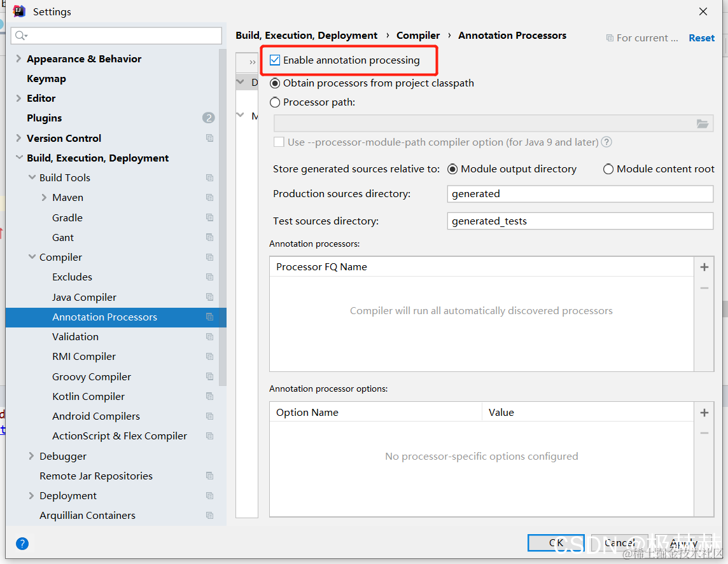Click the project-level icon beside Java Compiler
Screen dimensions: 728x564
tap(210, 297)
